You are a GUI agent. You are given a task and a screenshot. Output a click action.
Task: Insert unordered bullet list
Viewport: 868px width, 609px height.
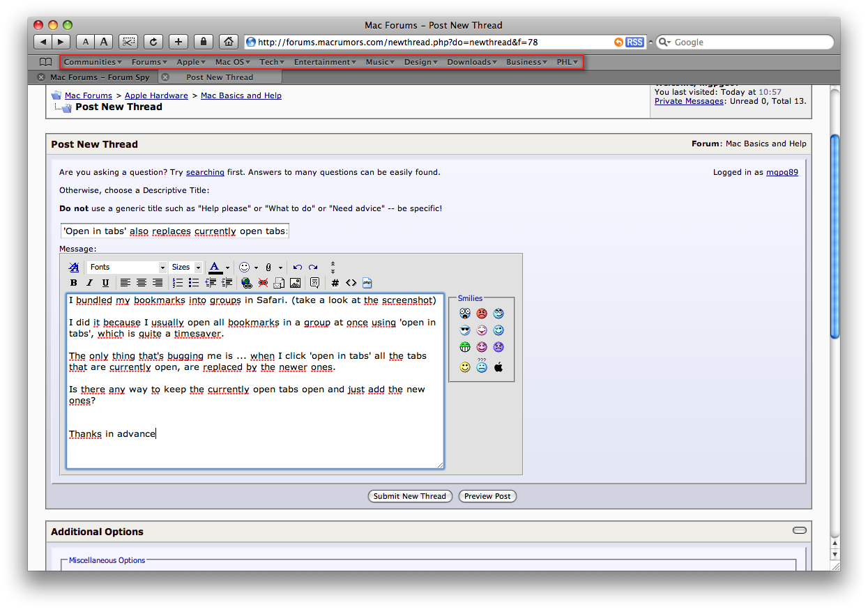(194, 283)
